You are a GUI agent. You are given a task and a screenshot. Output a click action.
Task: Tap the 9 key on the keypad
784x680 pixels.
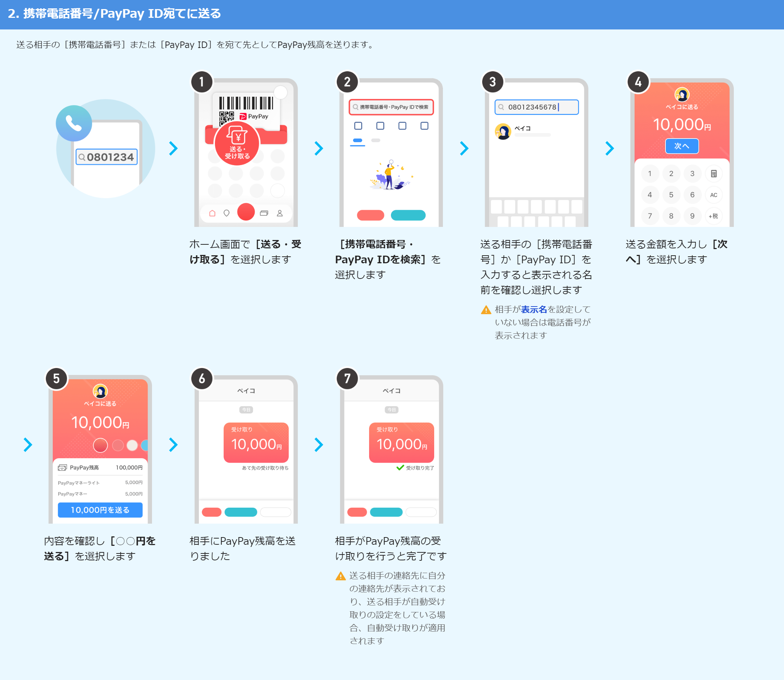click(692, 216)
